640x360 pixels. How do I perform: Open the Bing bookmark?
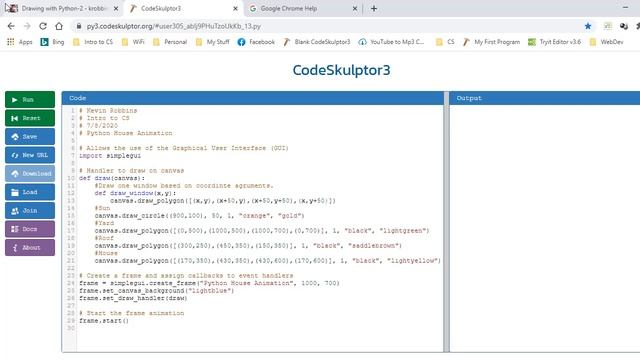coord(52,42)
